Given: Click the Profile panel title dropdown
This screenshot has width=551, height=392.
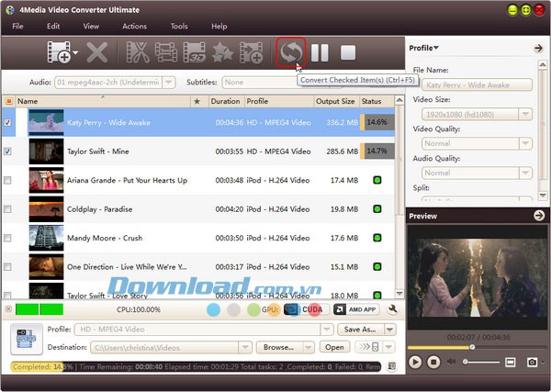Looking at the screenshot, I should click(423, 48).
